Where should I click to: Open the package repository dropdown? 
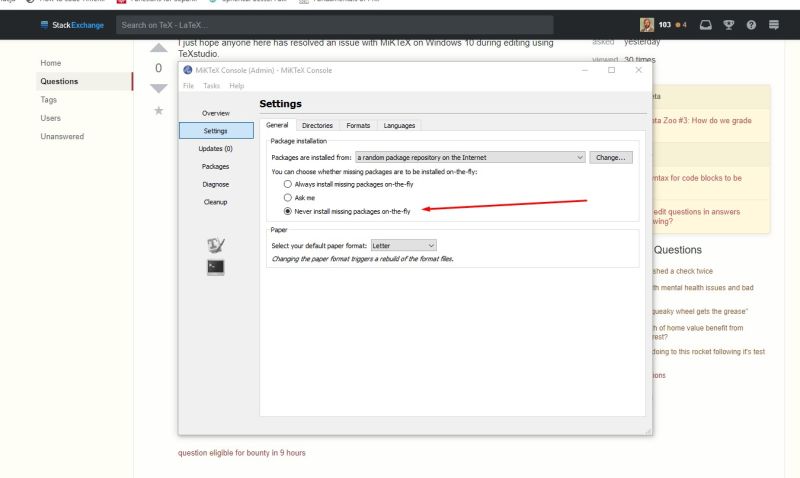coord(470,157)
